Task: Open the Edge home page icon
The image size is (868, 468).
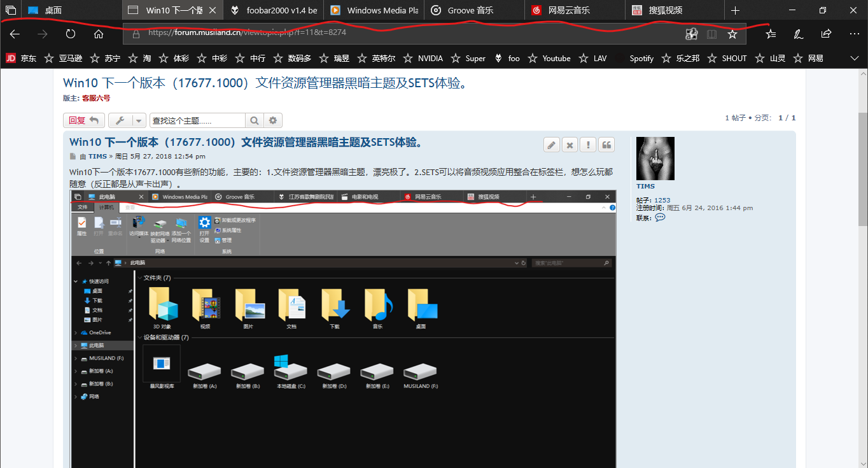Action: click(99, 34)
